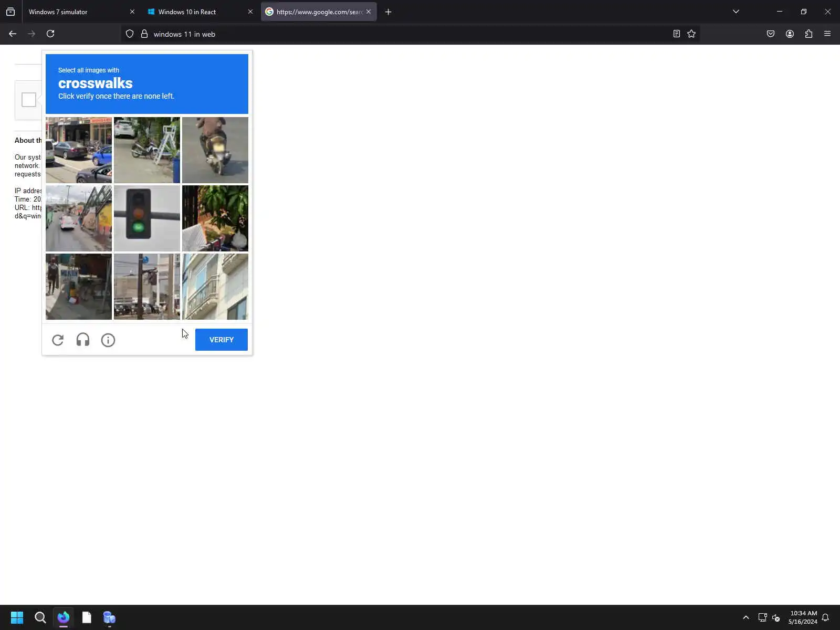This screenshot has width=840, height=630.
Task: Save the page to Pocket
Action: pos(771,34)
